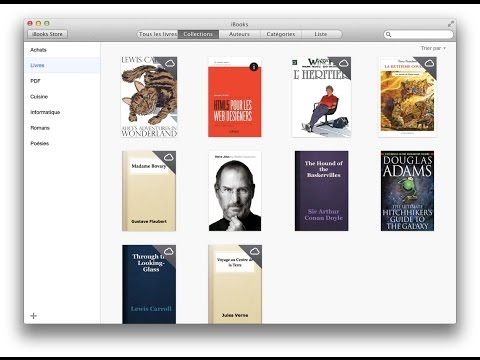
Task: Open Through the Looking-Glass book
Action: [x=149, y=284]
